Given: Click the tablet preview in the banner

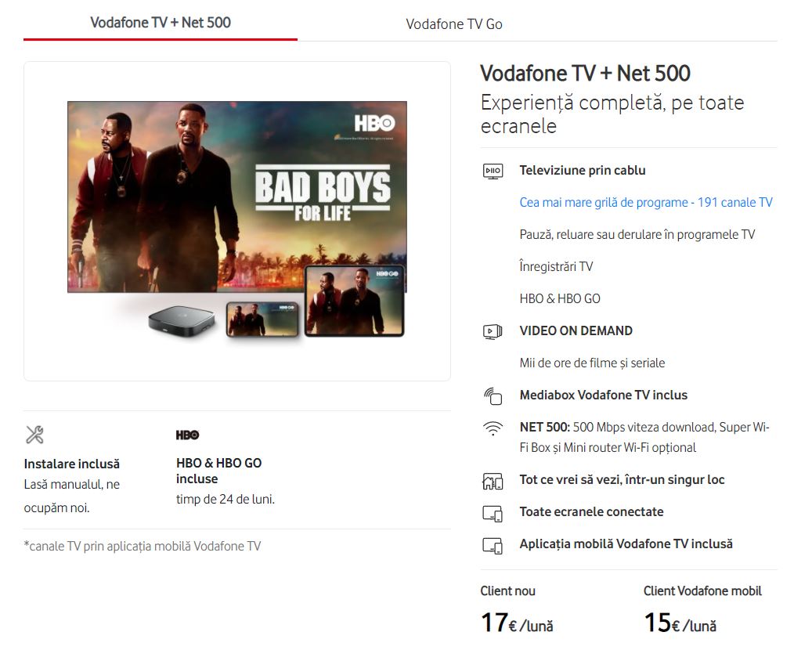Looking at the screenshot, I should point(354,301).
